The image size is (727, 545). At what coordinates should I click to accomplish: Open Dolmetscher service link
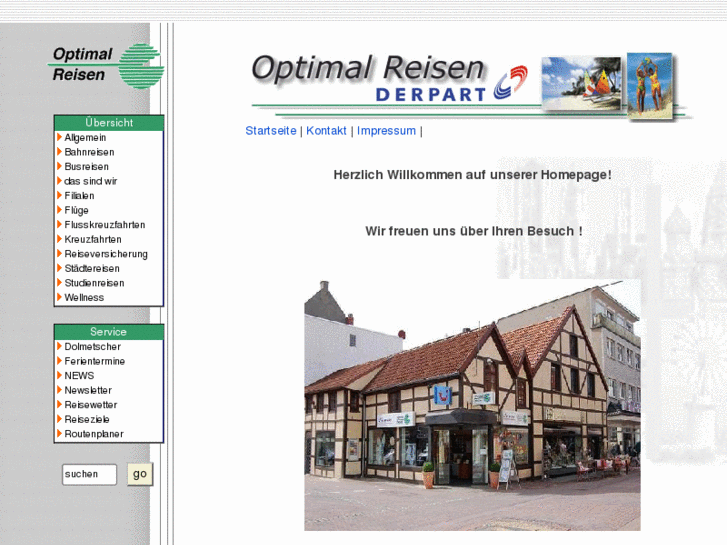93,347
